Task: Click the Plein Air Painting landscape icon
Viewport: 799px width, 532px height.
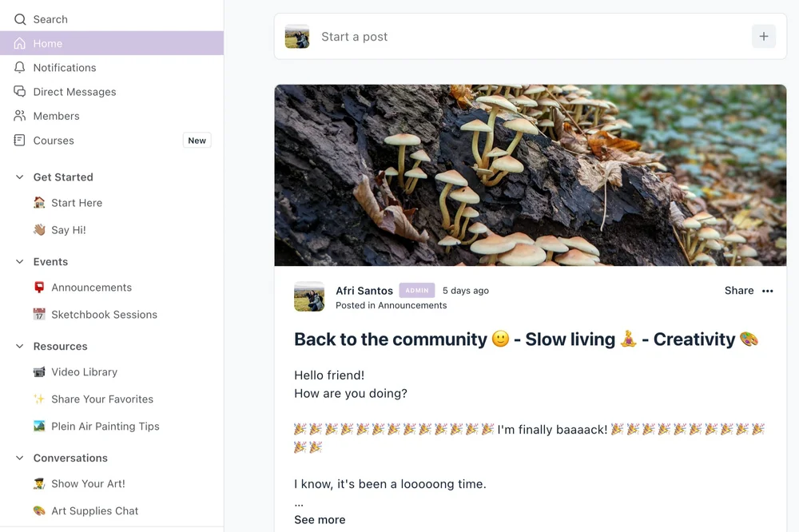Action: [x=39, y=426]
